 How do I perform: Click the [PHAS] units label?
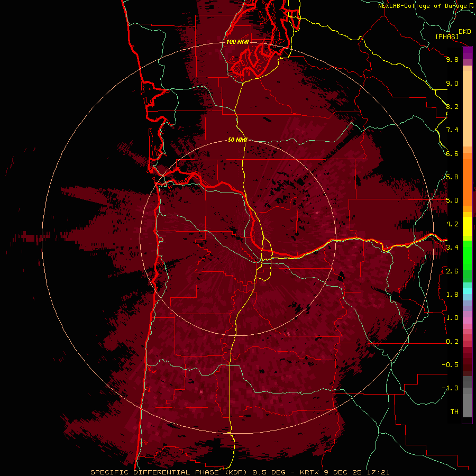(x=447, y=36)
